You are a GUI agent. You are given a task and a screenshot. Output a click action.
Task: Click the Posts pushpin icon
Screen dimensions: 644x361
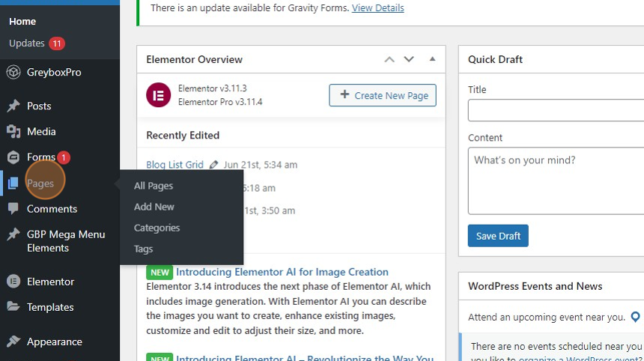[x=13, y=106]
